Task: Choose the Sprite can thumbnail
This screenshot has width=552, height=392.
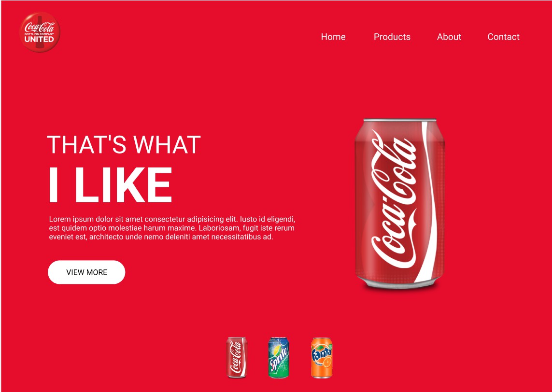Action: tap(279, 357)
